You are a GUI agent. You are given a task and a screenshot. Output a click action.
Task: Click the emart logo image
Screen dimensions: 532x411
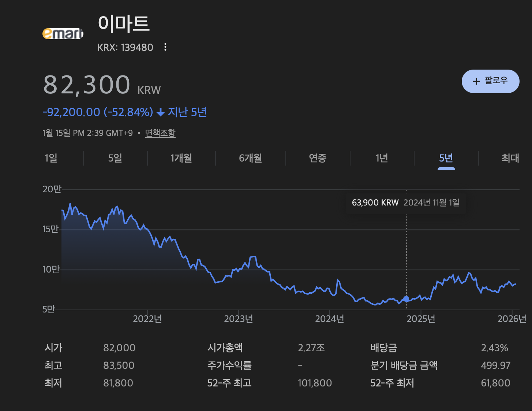(x=63, y=34)
